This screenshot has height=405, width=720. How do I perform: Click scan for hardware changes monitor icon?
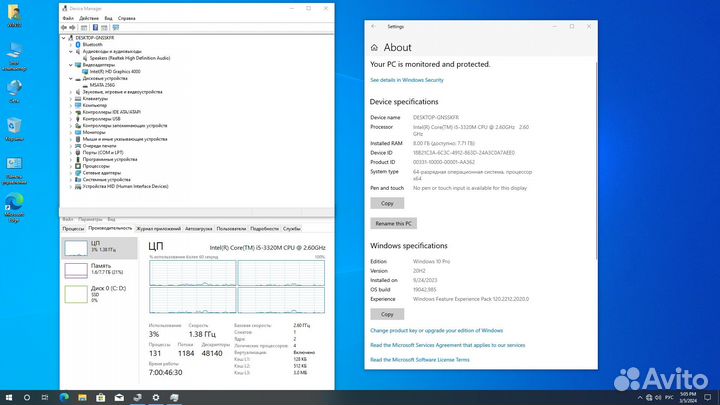coord(116,28)
